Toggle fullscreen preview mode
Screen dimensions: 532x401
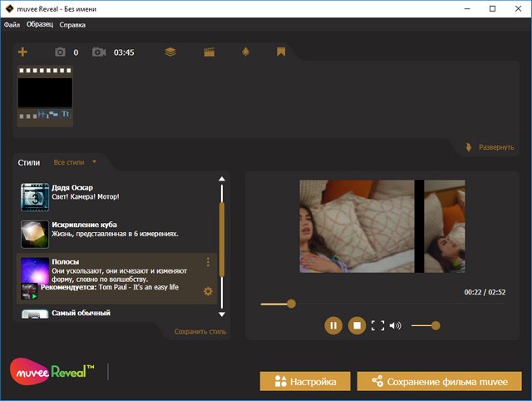pyautogui.click(x=377, y=325)
